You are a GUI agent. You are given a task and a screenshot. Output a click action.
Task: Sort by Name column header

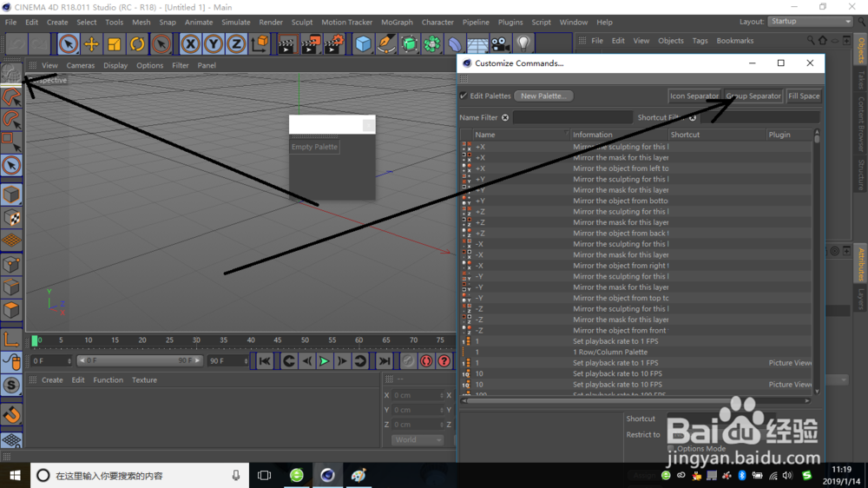click(x=520, y=135)
